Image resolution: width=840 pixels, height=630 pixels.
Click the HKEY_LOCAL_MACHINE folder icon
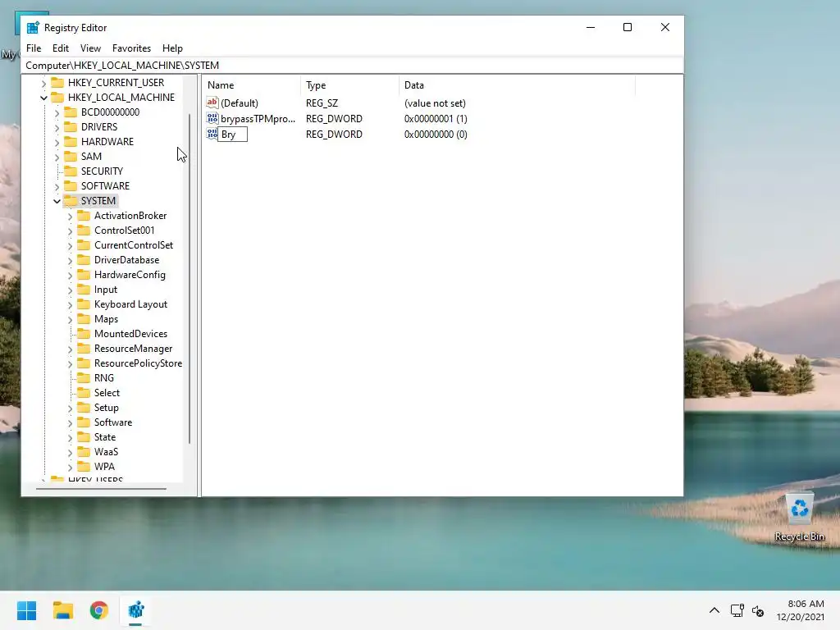point(57,97)
